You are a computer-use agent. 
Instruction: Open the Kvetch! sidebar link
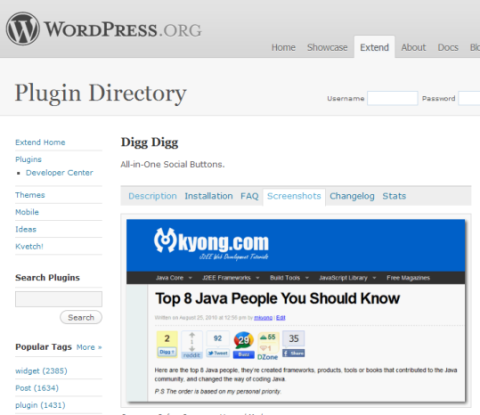click(x=29, y=246)
